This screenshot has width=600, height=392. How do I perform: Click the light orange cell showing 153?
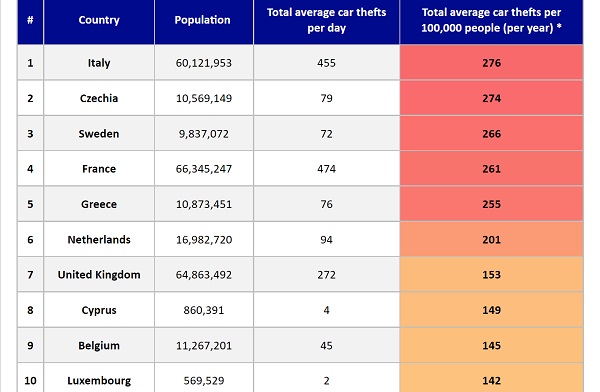coord(491,275)
